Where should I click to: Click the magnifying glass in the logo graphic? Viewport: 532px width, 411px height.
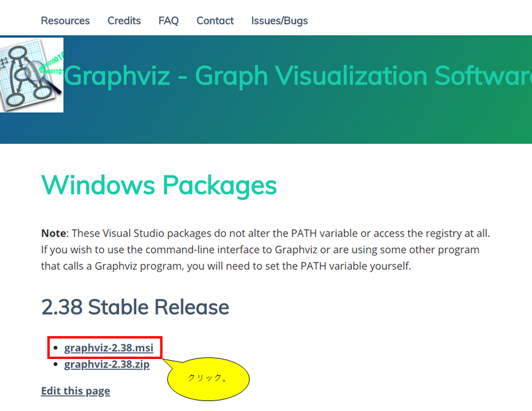click(35, 72)
